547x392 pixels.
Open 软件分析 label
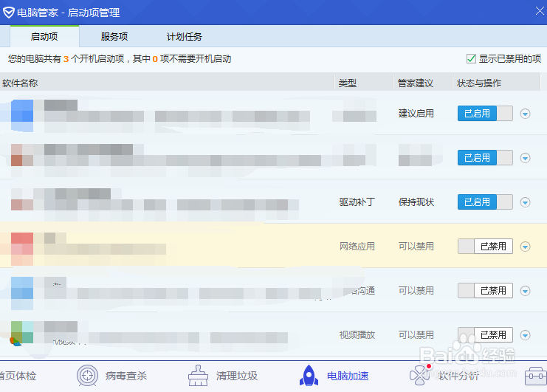click(x=458, y=376)
